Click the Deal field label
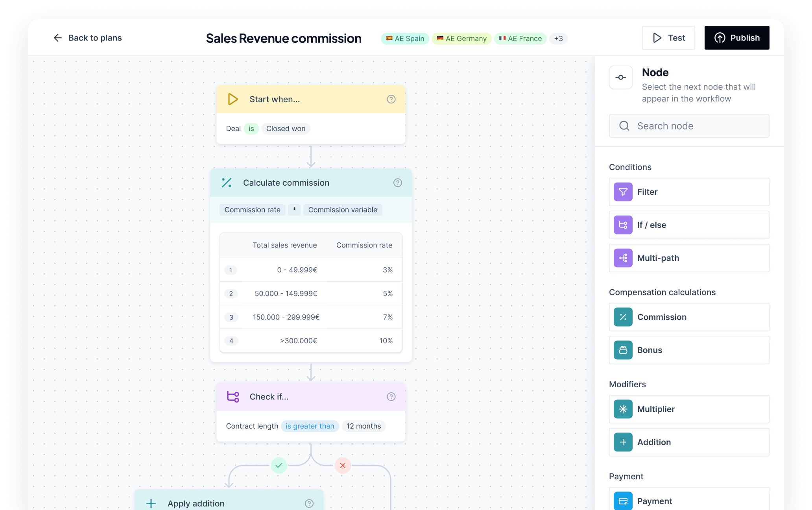The image size is (812, 510). tap(233, 129)
